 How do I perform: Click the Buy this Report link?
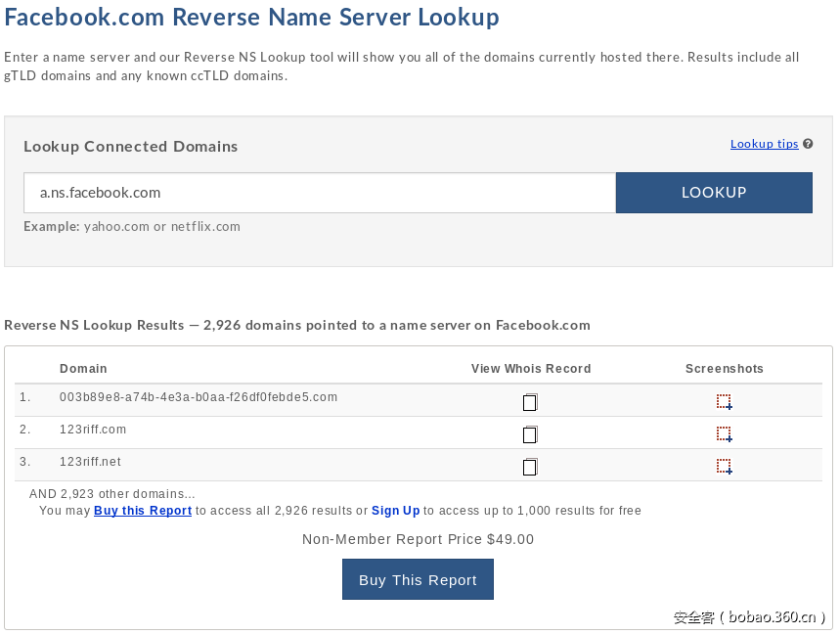[x=142, y=510]
